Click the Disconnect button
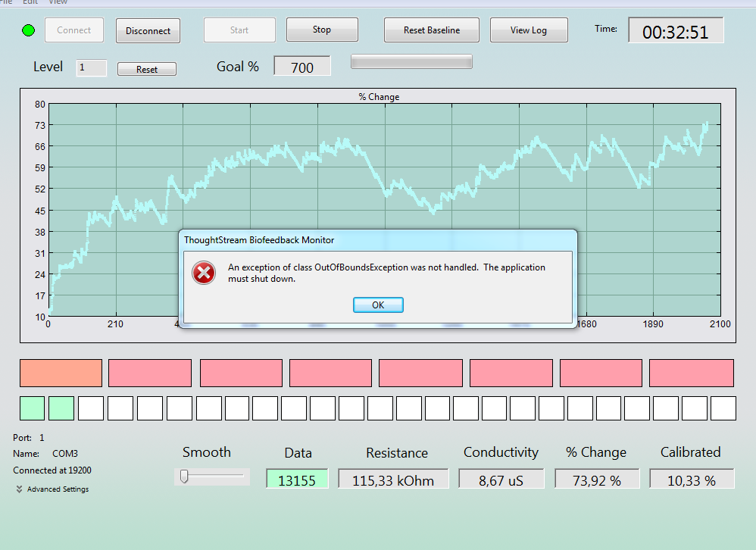The height and width of the screenshot is (550, 756). click(x=148, y=31)
